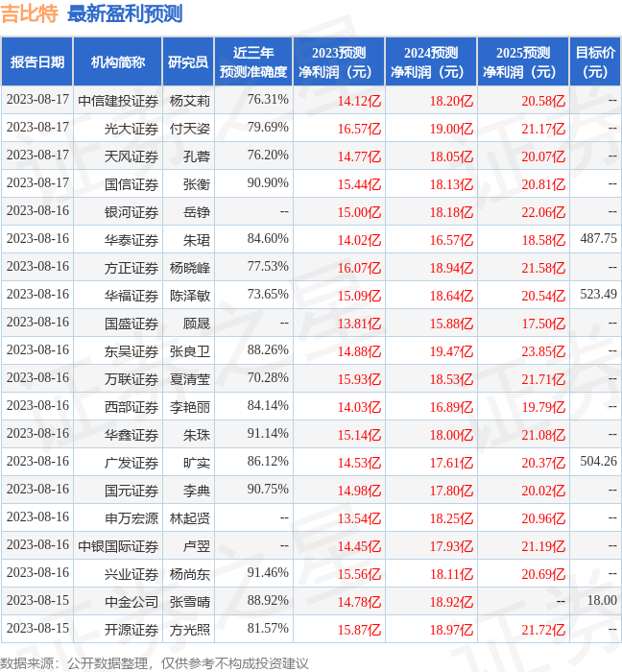The height and width of the screenshot is (672, 622).
Task: Select the 目标价 column header
Action: click(x=595, y=62)
